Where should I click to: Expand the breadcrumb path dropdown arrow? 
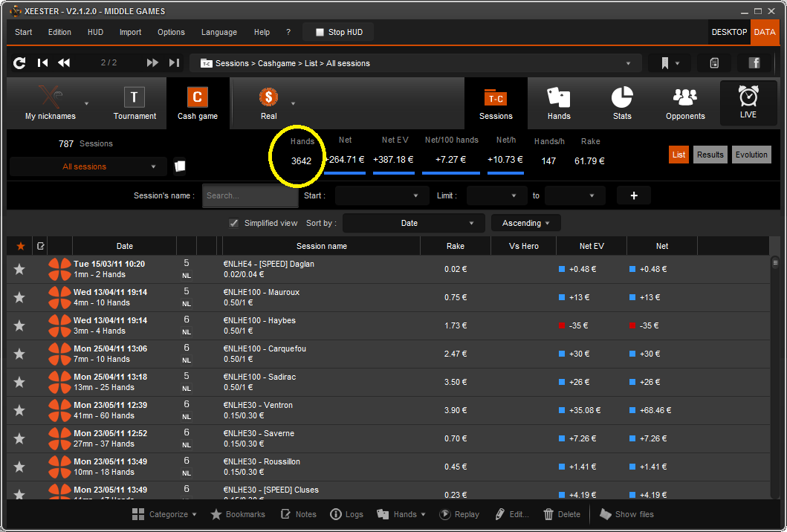628,64
